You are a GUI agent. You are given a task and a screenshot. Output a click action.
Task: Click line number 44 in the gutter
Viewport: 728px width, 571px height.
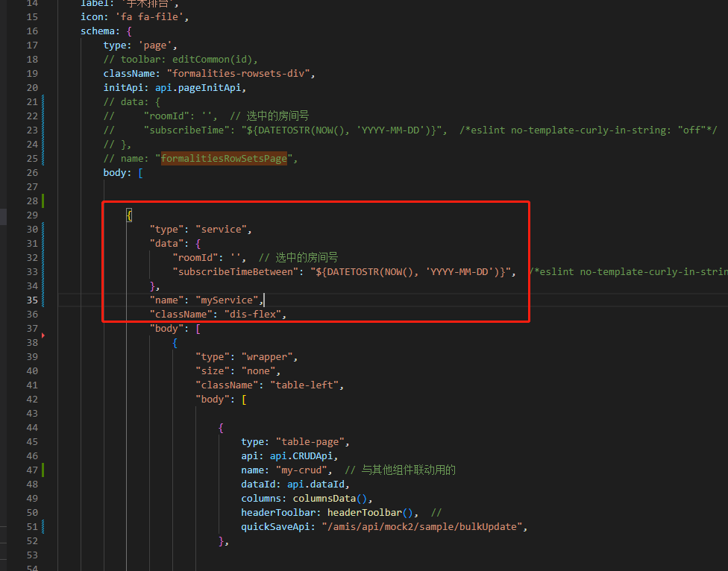pyautogui.click(x=32, y=428)
